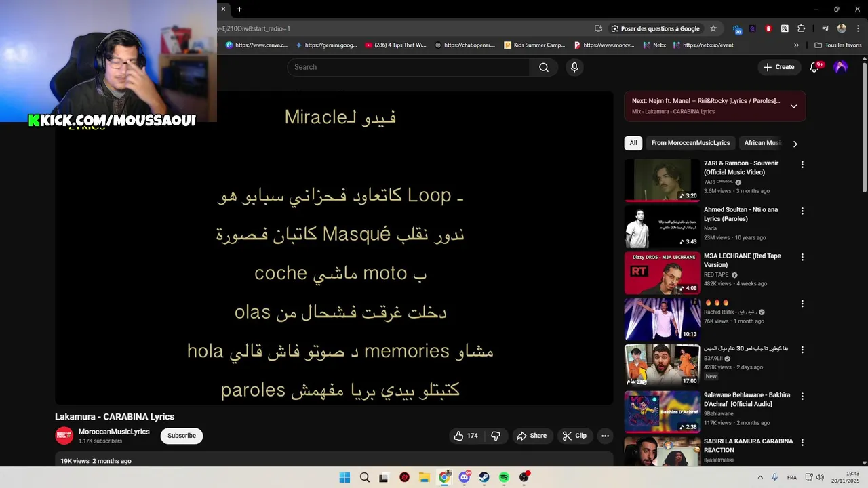Subscribe to MoroccanMusicLyrics channel
The width and height of the screenshot is (868, 488).
182,436
